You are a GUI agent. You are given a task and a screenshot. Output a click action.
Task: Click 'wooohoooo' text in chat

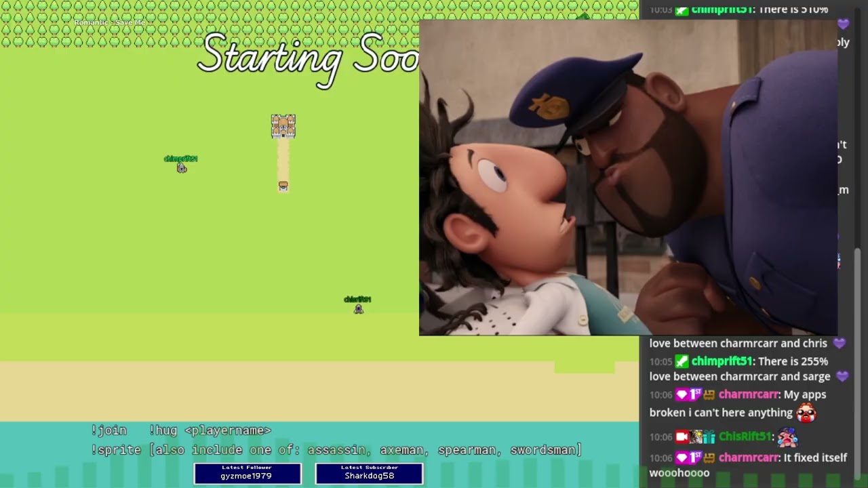click(679, 473)
